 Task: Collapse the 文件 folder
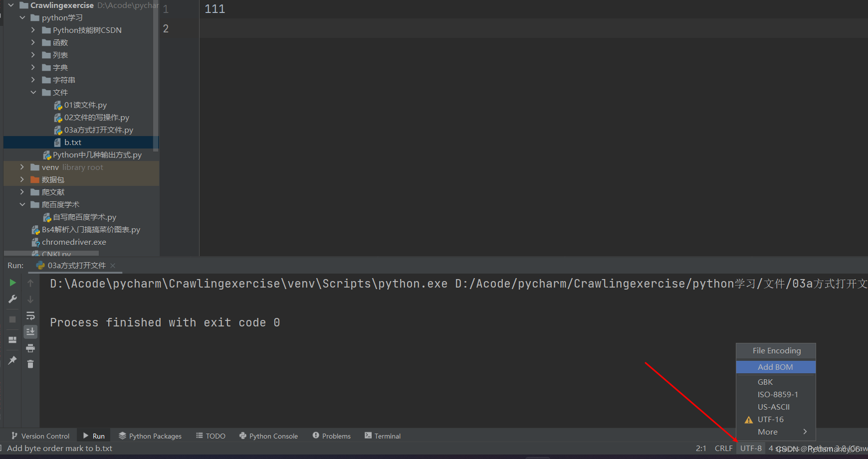click(x=33, y=92)
